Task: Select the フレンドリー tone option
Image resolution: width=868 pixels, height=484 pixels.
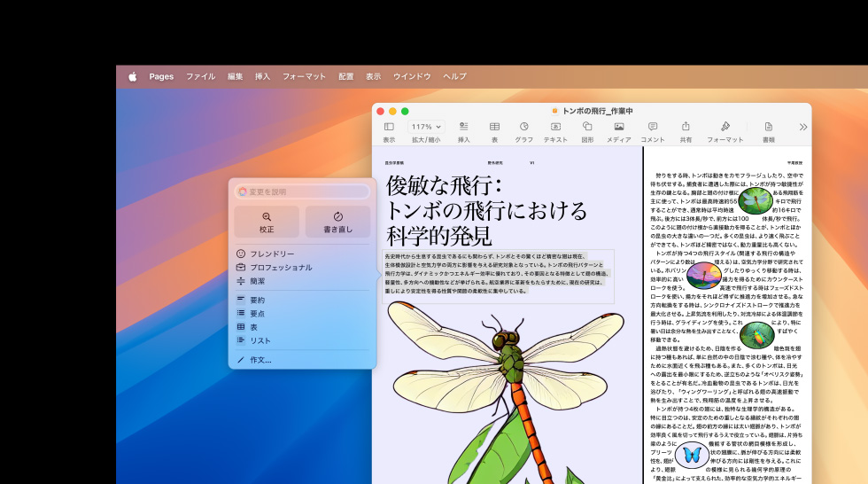Action: (x=272, y=254)
